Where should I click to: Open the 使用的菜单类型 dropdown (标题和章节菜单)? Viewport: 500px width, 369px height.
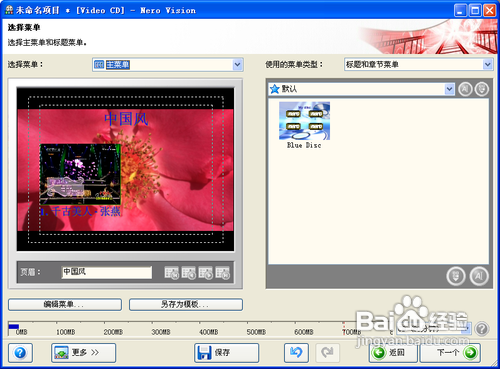pyautogui.click(x=418, y=64)
